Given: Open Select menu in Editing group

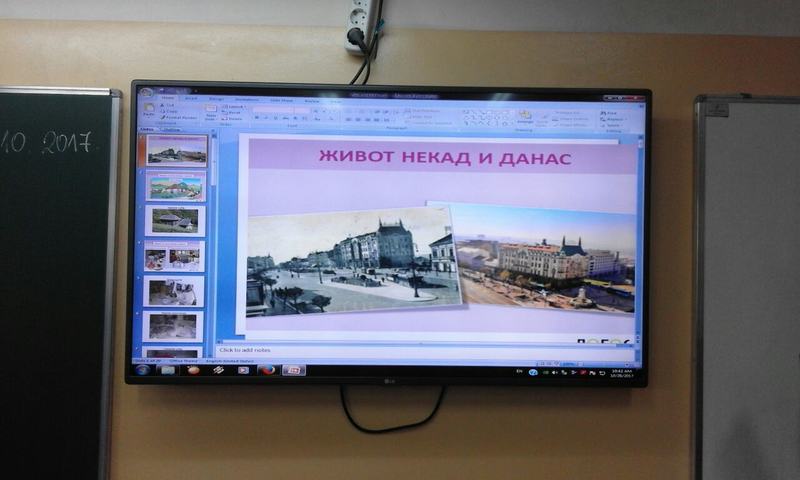Looking at the screenshot, I should (611, 125).
